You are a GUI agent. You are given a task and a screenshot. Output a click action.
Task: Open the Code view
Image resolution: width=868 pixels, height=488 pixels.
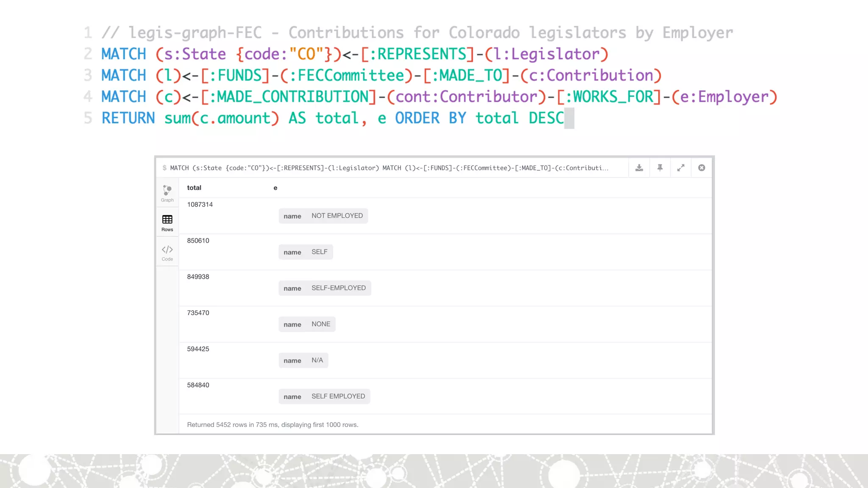[x=167, y=252]
